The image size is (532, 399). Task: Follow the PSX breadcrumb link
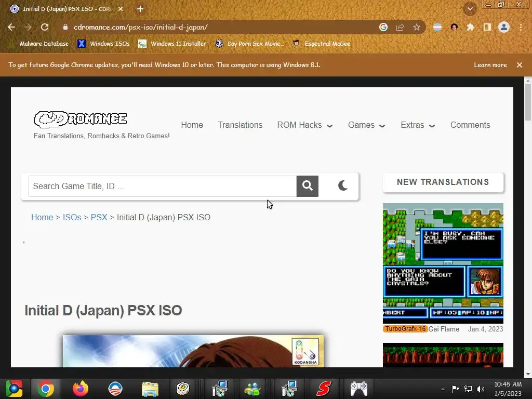(99, 217)
